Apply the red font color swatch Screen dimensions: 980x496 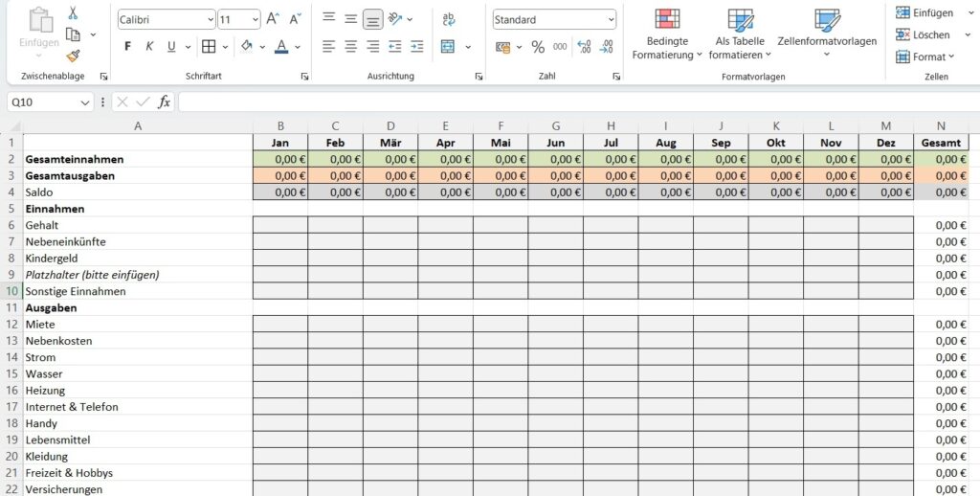pyautogui.click(x=280, y=47)
